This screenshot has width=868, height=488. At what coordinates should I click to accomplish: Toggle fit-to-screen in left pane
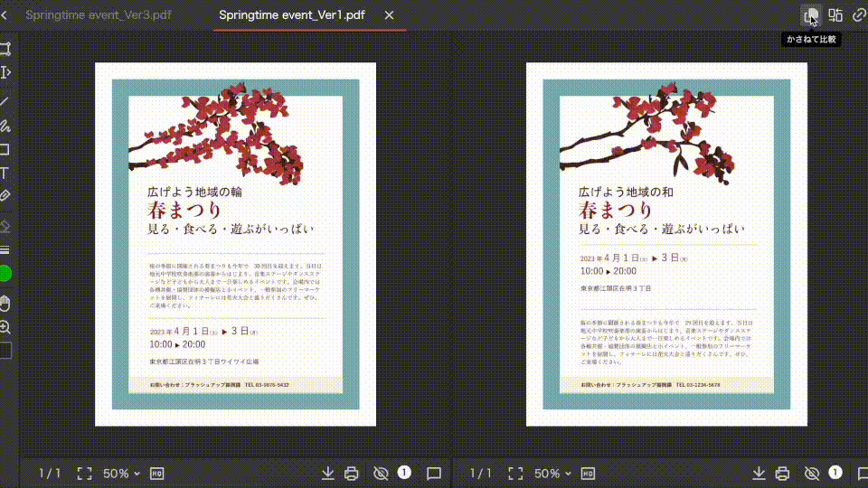(85, 474)
